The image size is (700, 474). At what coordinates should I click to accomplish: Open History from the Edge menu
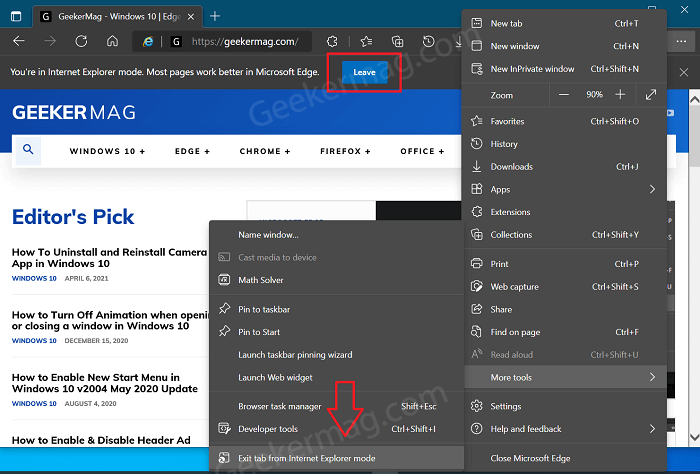[564, 144]
